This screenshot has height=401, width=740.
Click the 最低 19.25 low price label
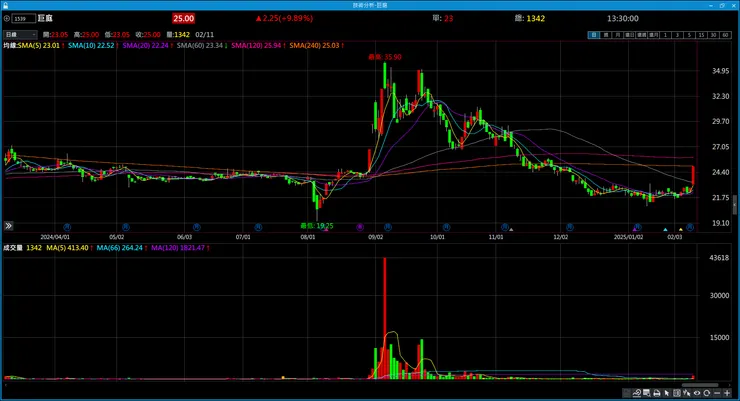pos(317,226)
